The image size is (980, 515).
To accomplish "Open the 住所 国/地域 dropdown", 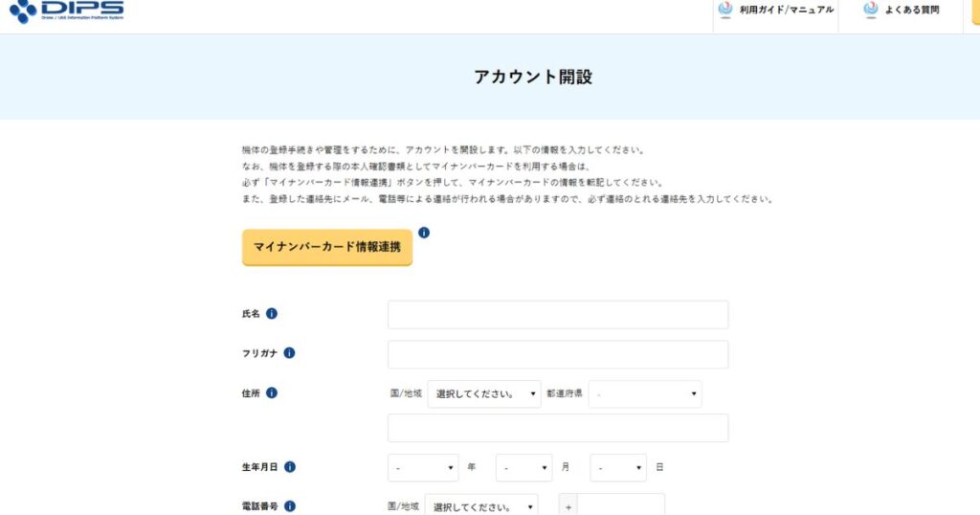I will tap(483, 394).
